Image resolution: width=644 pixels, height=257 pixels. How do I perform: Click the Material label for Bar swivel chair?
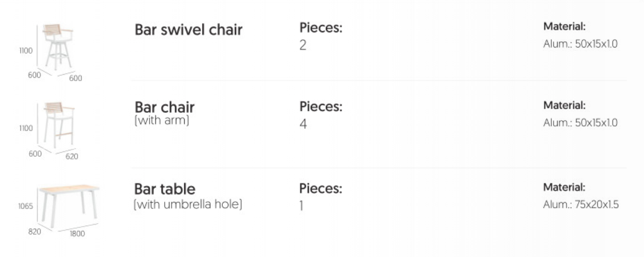point(564,26)
